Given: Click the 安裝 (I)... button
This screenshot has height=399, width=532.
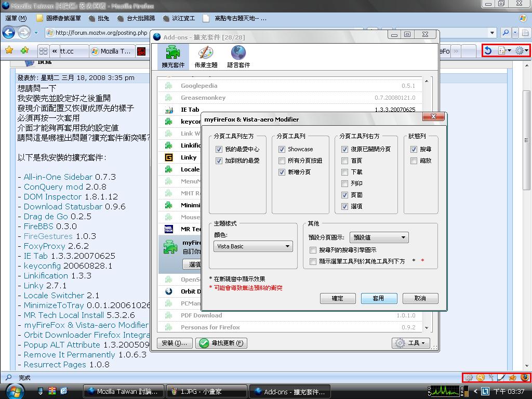Looking at the screenshot, I should [x=175, y=343].
